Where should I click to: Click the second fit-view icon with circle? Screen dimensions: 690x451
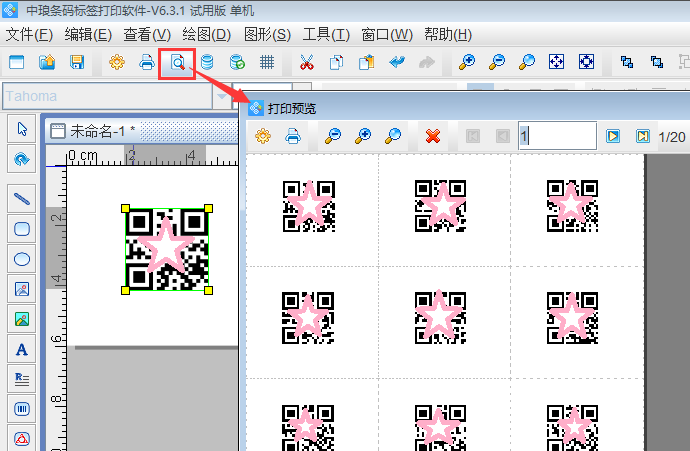[586, 62]
